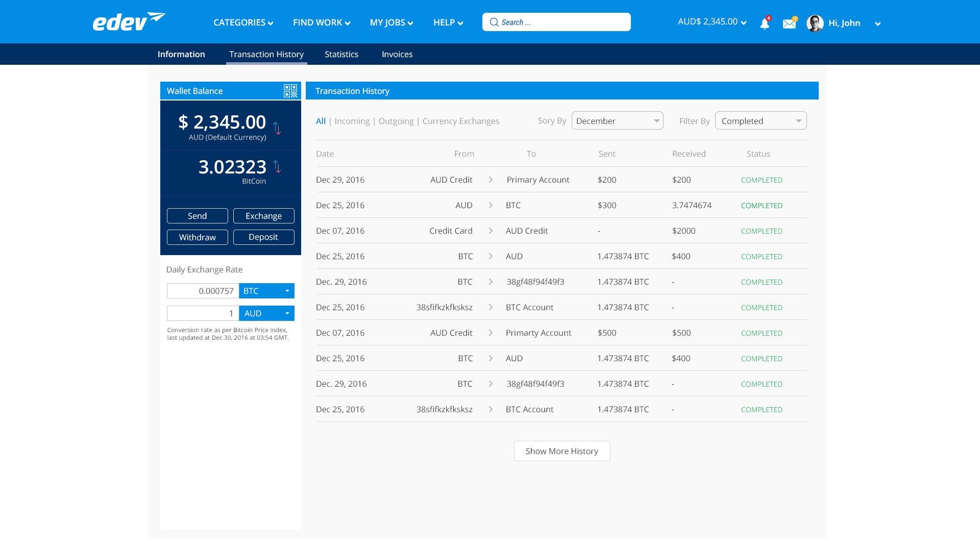Expand the BTC currency selector
Screen dimensions: 980x551
266,291
